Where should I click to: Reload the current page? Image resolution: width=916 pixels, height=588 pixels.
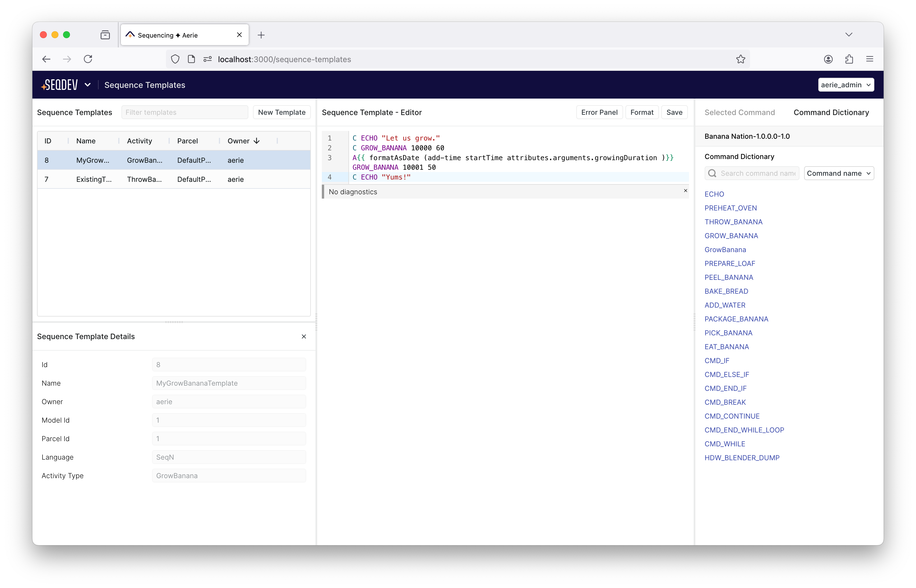click(88, 59)
